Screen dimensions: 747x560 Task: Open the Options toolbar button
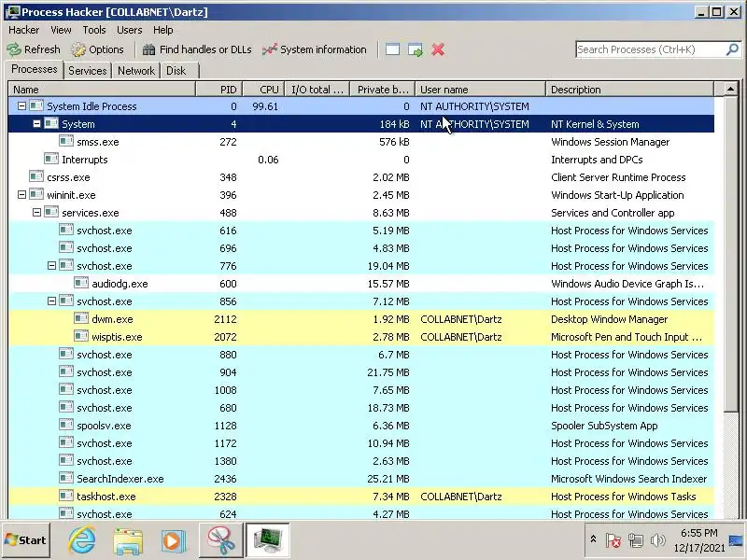[97, 49]
